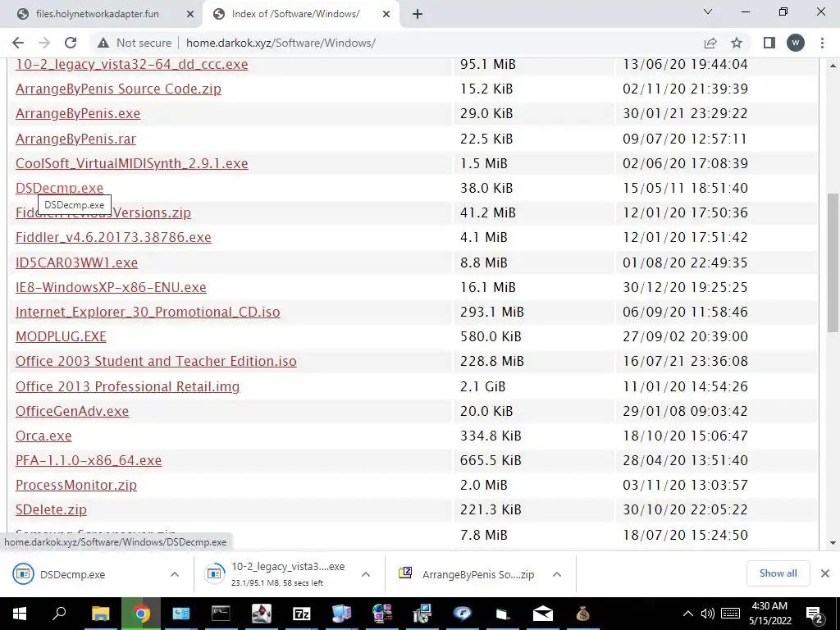Click the 293.1 MiB size value
Screen dimensions: 840x630
492,312
